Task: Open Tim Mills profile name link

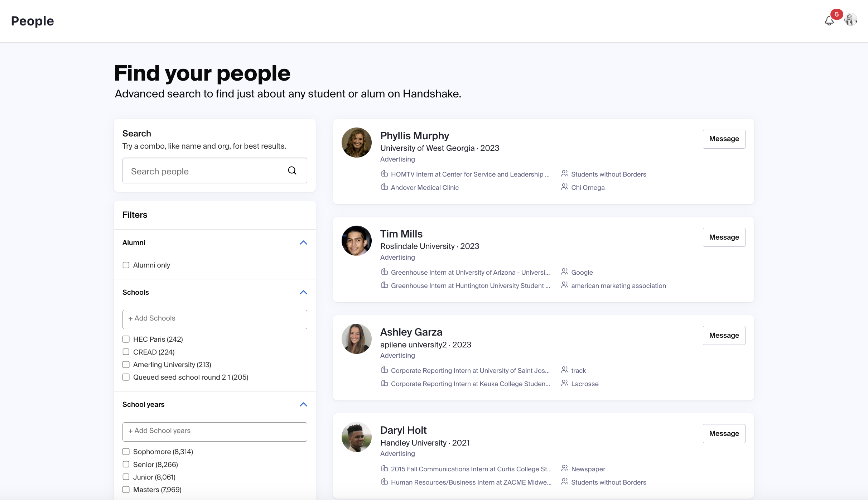Action: click(401, 234)
